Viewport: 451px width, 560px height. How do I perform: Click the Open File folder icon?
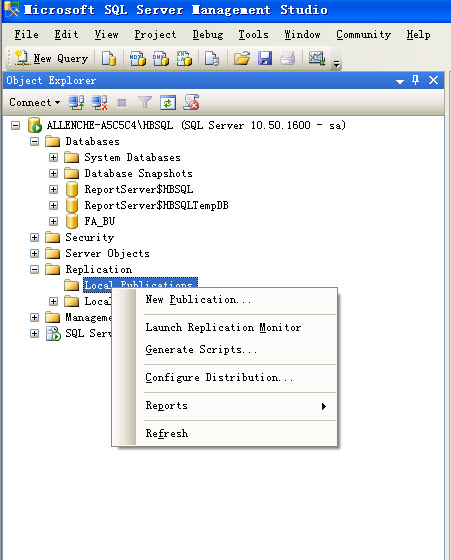[x=242, y=58]
